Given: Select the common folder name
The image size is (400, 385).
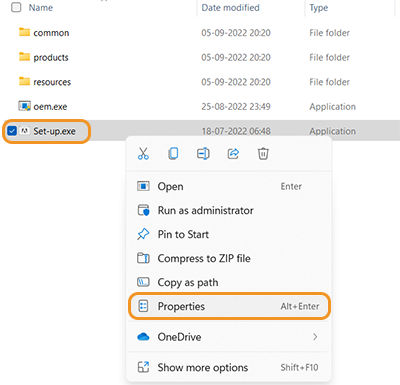Looking at the screenshot, I should coord(51,33).
